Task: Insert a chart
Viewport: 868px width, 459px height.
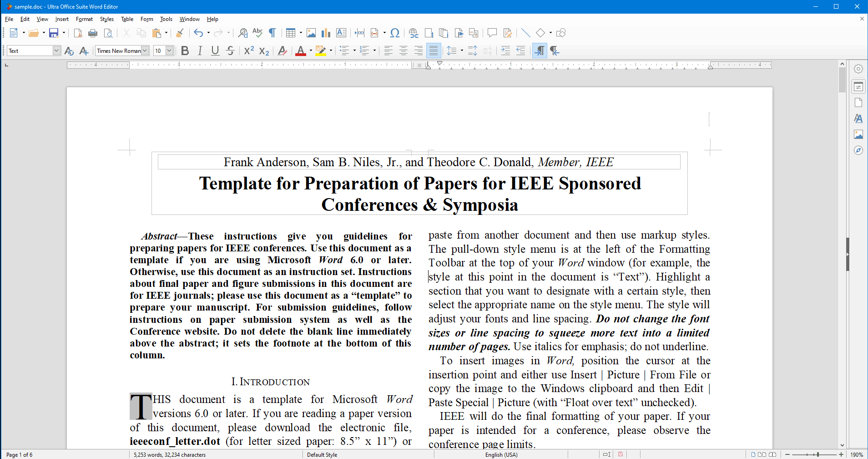Action: (x=326, y=33)
